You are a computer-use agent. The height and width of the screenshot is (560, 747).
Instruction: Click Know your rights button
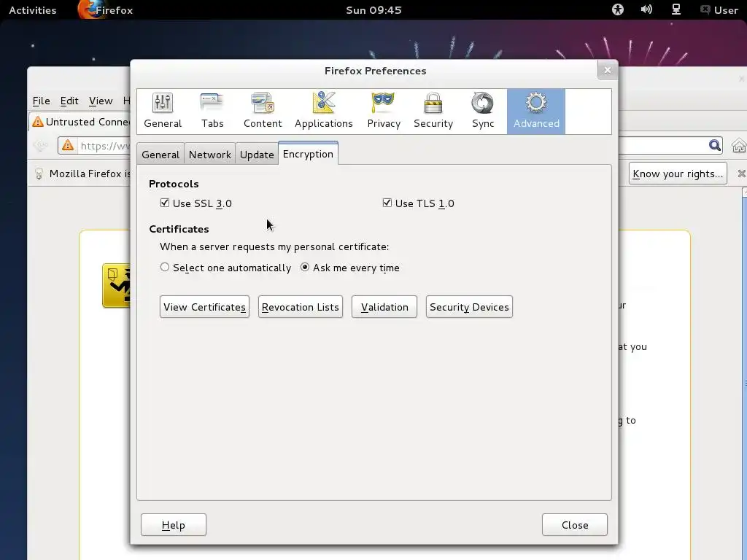pyautogui.click(x=678, y=174)
